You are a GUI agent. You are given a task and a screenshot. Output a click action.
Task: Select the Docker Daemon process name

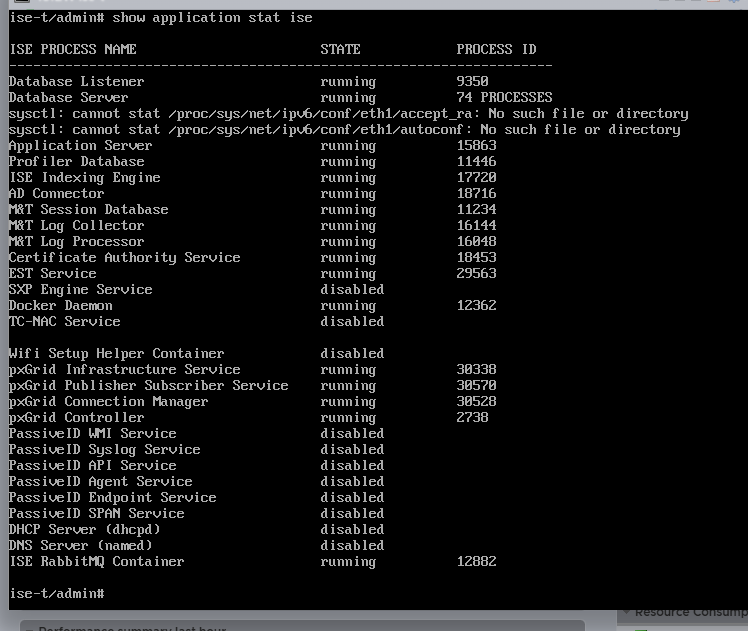[x=61, y=306]
